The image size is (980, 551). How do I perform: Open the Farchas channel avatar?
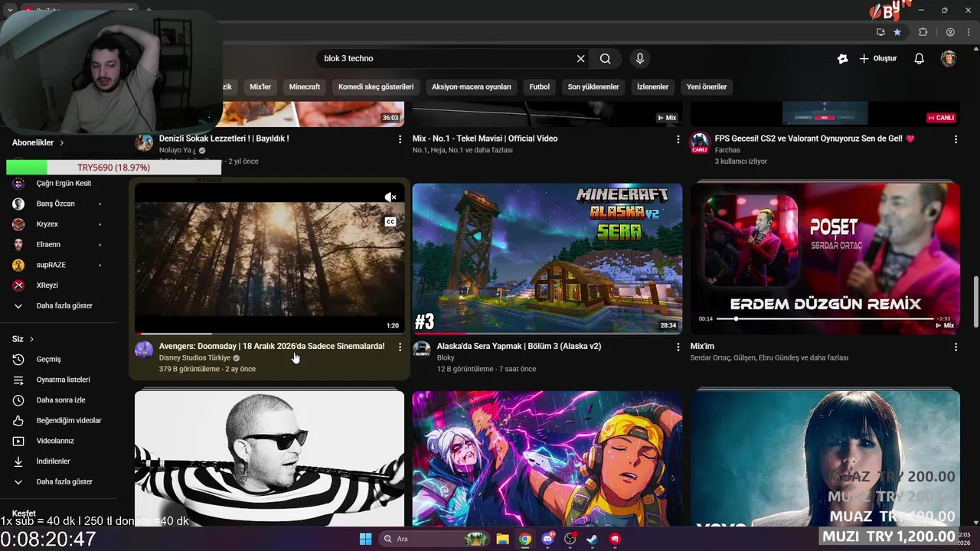click(x=700, y=142)
